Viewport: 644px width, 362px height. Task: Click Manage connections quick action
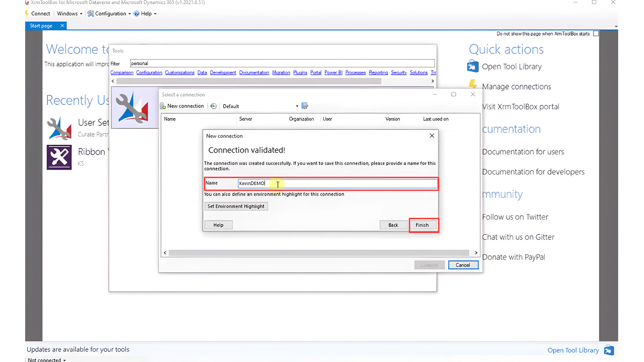[x=516, y=86]
